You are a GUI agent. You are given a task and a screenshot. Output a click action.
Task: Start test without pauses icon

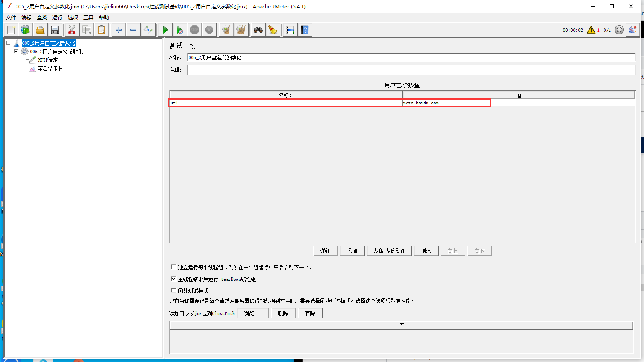tap(180, 30)
